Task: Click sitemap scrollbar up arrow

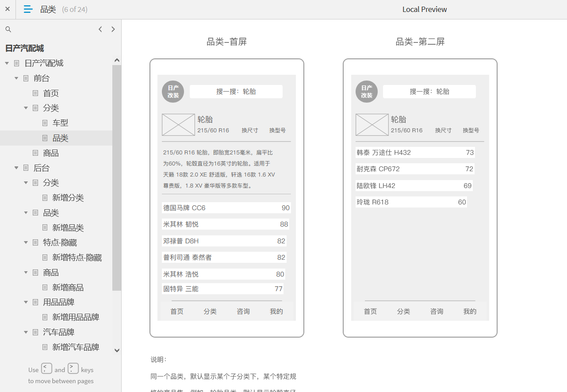Action: (117, 60)
